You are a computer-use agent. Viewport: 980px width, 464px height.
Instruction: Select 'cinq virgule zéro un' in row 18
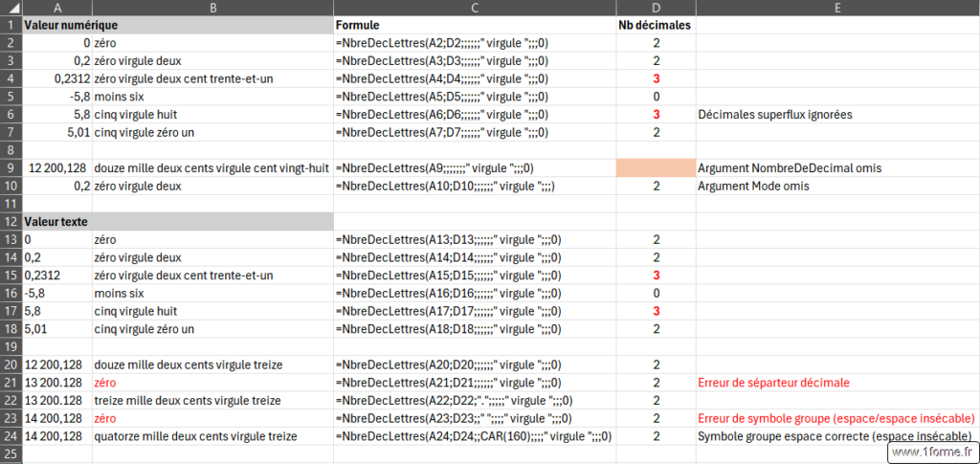[x=213, y=328]
